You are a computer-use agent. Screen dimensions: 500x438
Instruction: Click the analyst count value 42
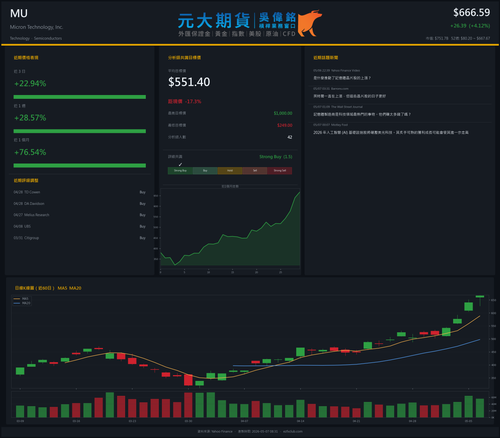[290, 137]
